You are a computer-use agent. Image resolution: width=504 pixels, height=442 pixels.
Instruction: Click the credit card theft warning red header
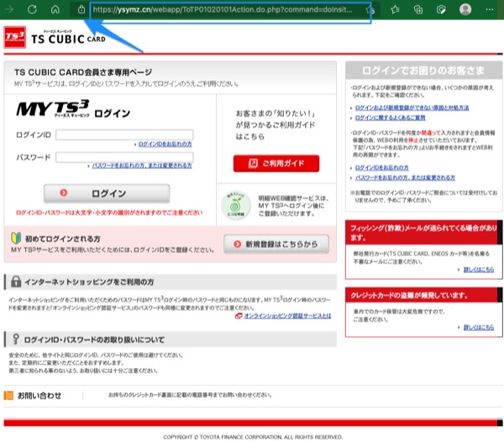tap(423, 295)
